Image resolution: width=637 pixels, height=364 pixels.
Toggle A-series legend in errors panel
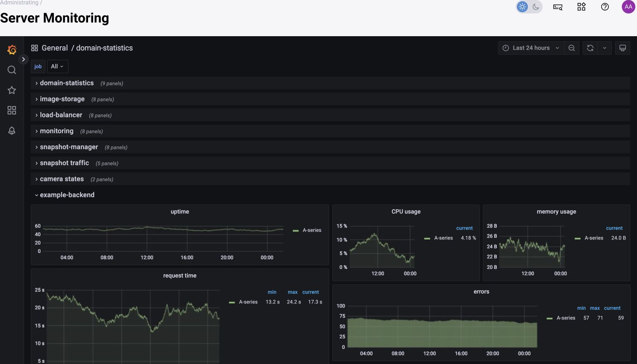pos(566,318)
